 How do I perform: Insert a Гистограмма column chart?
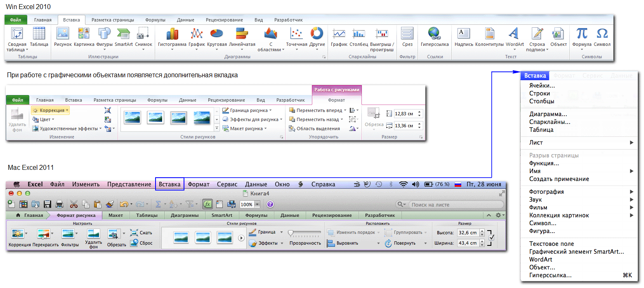point(172,33)
